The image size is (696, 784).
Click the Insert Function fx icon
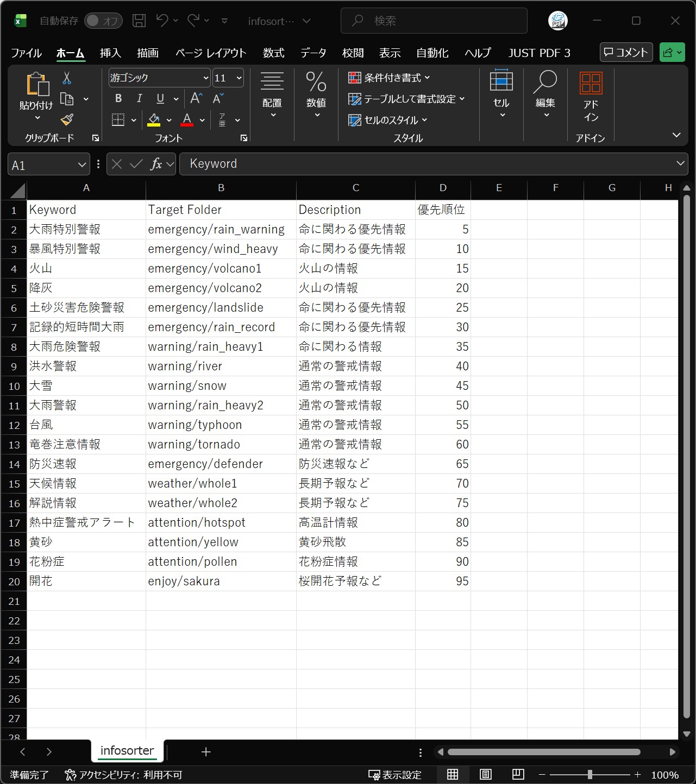point(156,164)
